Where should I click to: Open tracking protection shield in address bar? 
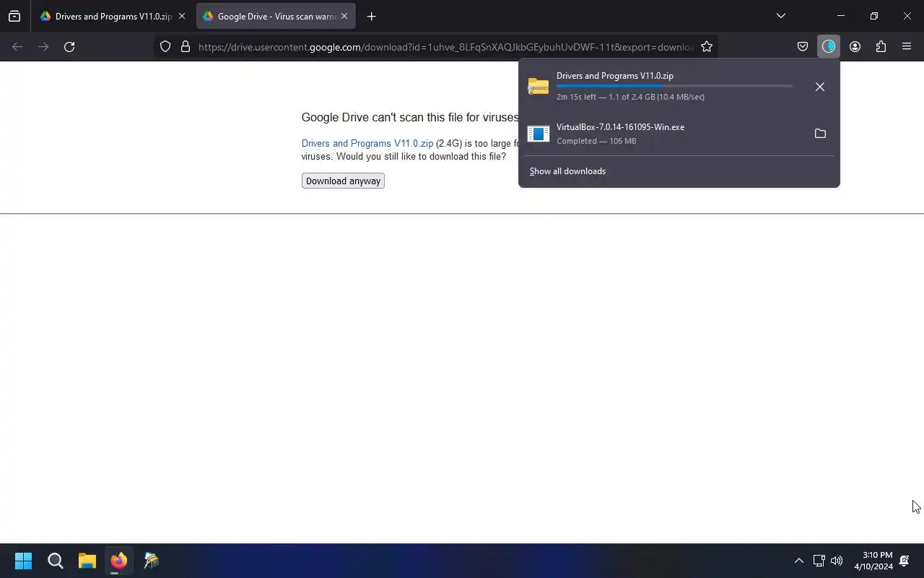point(165,46)
